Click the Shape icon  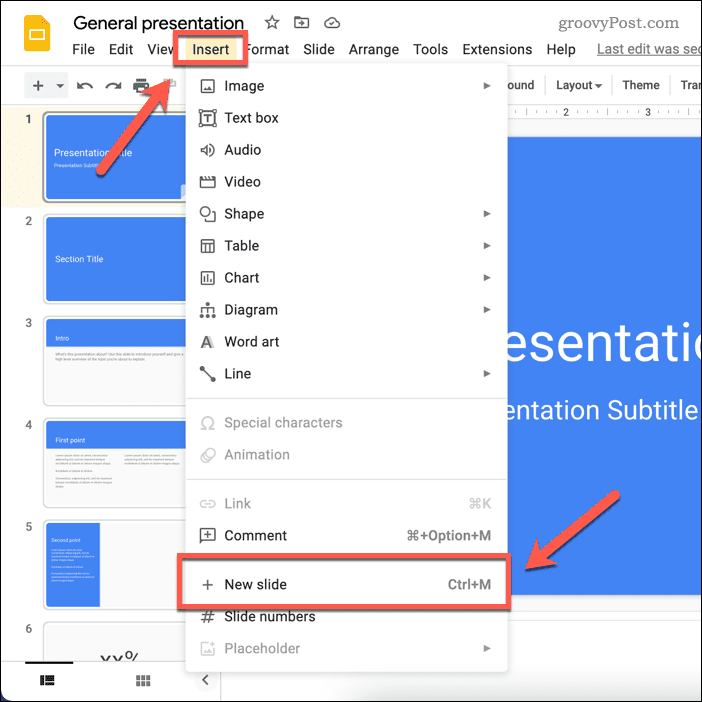(207, 214)
